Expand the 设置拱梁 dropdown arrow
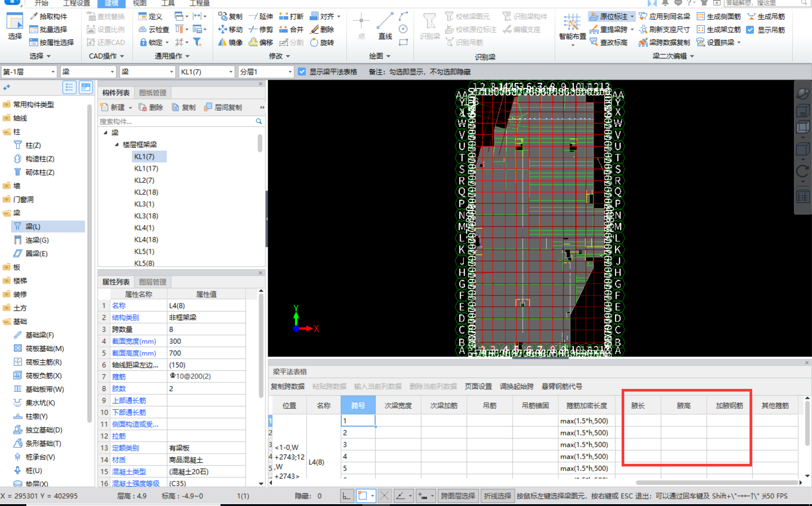The height and width of the screenshot is (506, 812). pyautogui.click(x=739, y=43)
